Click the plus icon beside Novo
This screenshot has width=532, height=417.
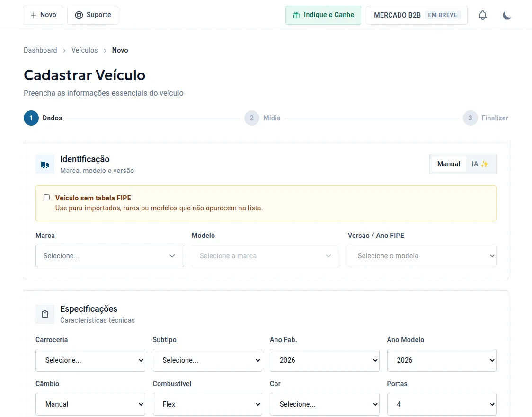tap(33, 15)
